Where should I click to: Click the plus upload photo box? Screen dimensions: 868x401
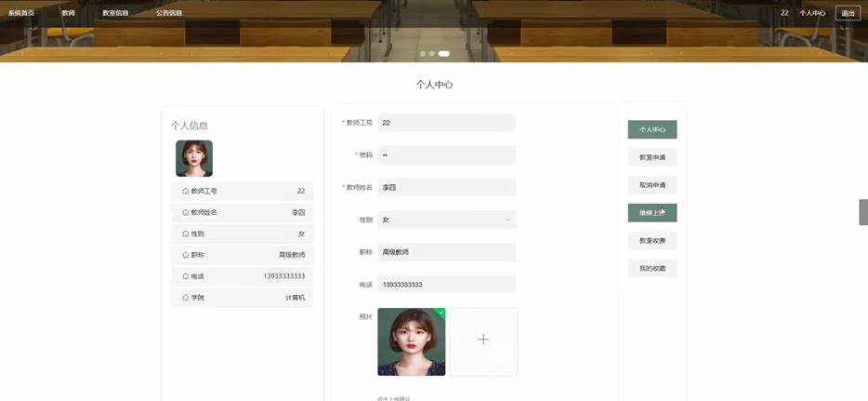click(483, 341)
